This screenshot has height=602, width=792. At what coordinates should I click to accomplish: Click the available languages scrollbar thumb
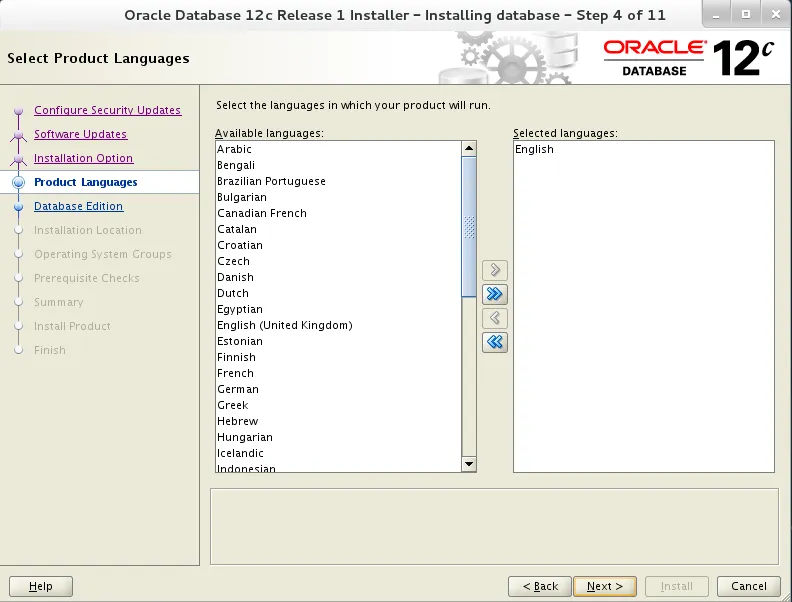469,226
